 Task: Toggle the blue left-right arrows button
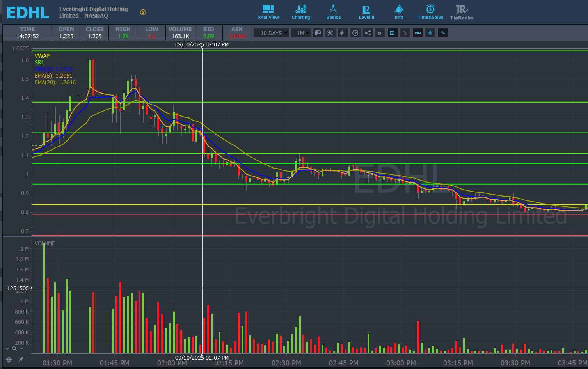(442, 33)
